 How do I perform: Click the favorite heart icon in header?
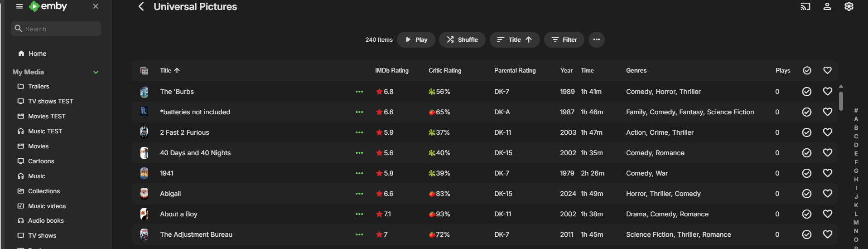(x=827, y=70)
